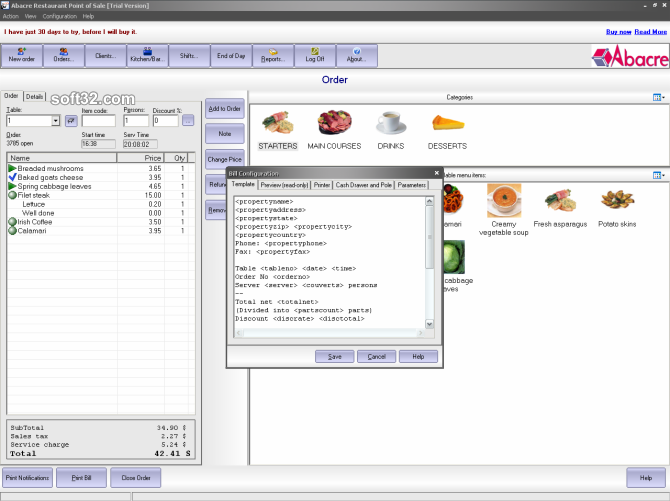Viewport: 670px width, 501px height.
Task: Open the Shifts toolbar button
Action: (189, 56)
